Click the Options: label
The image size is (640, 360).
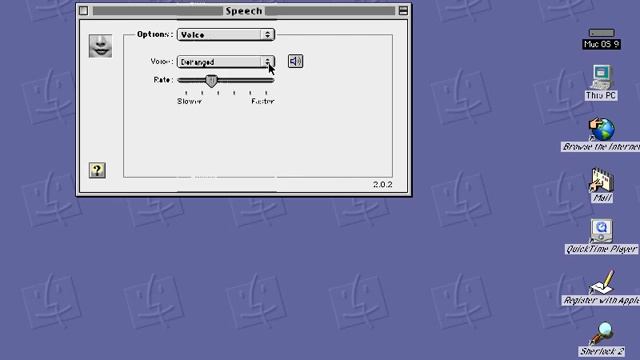coord(155,34)
